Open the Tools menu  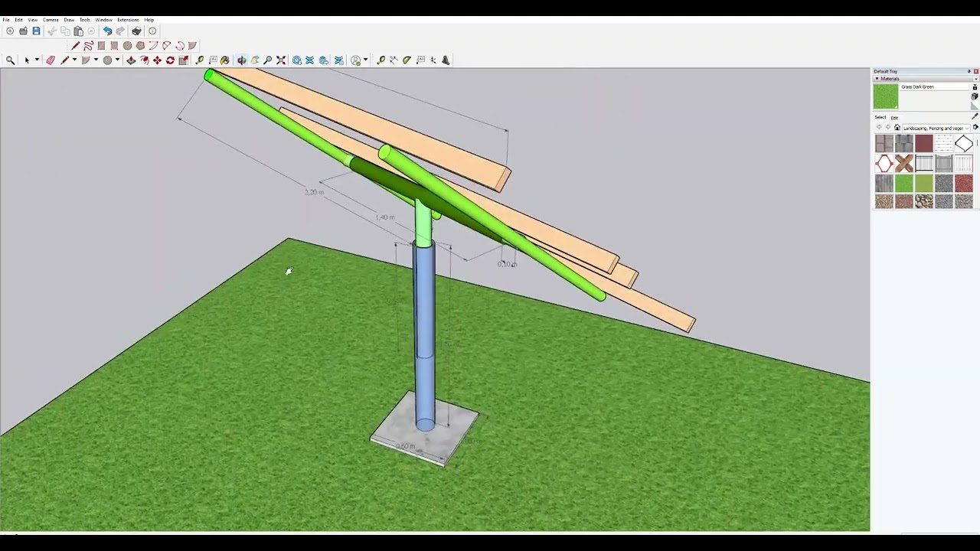click(84, 20)
